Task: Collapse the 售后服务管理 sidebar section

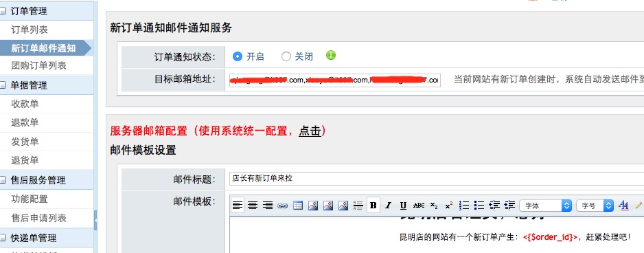Action: point(3,180)
